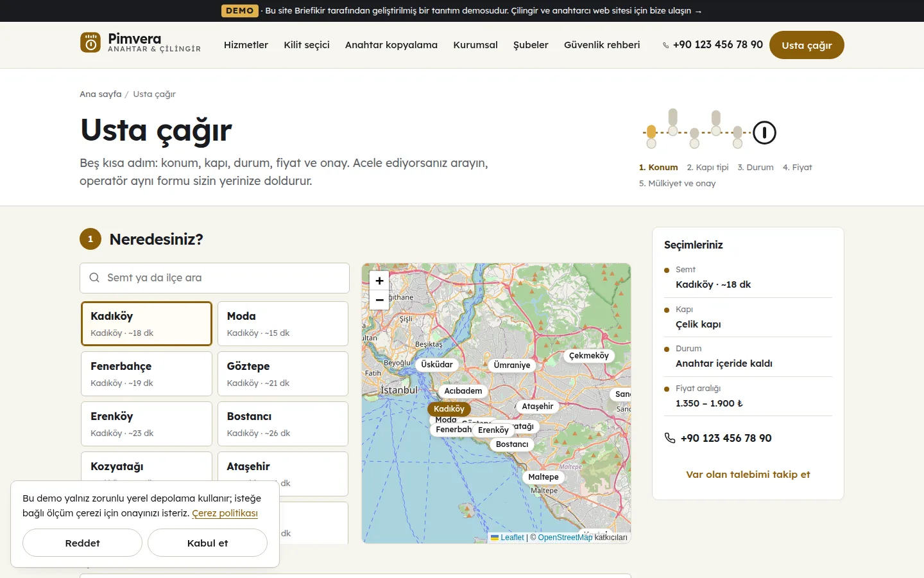Go to Ana sayfa breadcrumb
Image resolution: width=924 pixels, height=578 pixels.
click(101, 94)
